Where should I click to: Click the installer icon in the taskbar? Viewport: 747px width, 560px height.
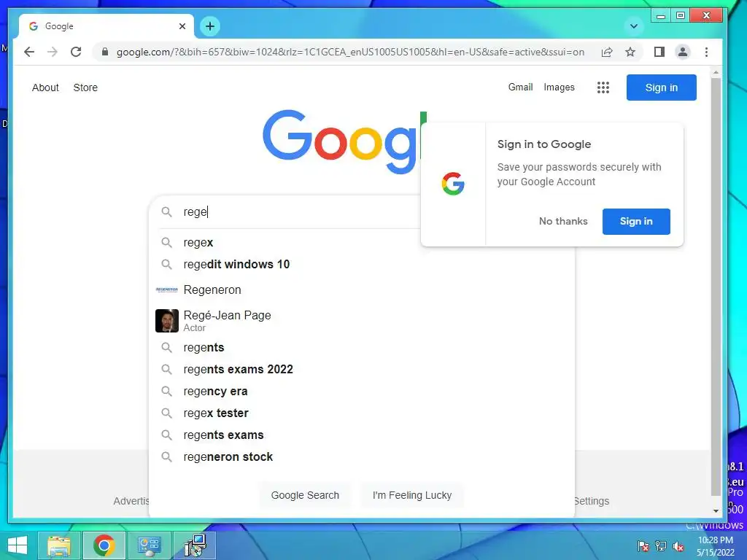click(195, 545)
